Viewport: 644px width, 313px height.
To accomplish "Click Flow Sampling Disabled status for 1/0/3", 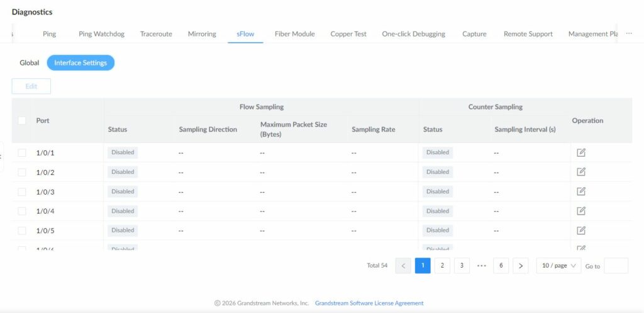I will pyautogui.click(x=123, y=191).
